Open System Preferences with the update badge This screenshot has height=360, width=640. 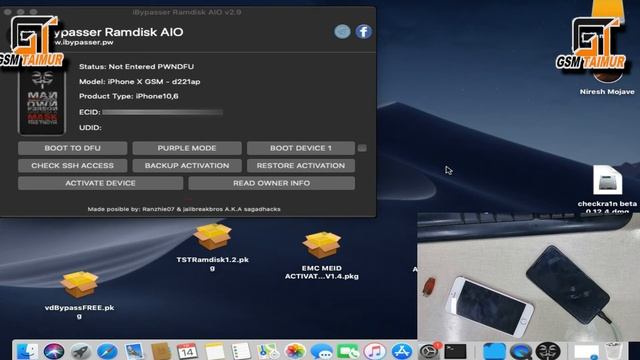429,351
